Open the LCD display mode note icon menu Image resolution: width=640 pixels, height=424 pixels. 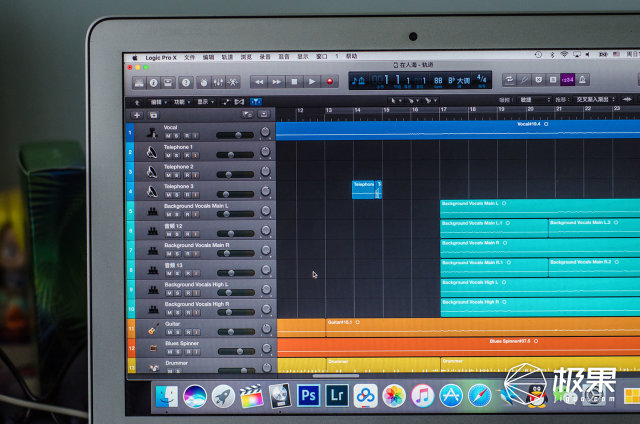[358, 80]
